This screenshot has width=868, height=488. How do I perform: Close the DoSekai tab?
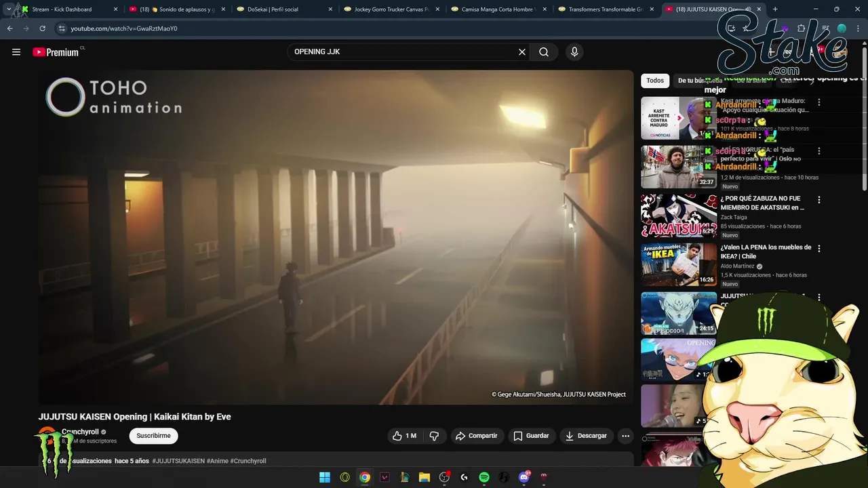[330, 9]
